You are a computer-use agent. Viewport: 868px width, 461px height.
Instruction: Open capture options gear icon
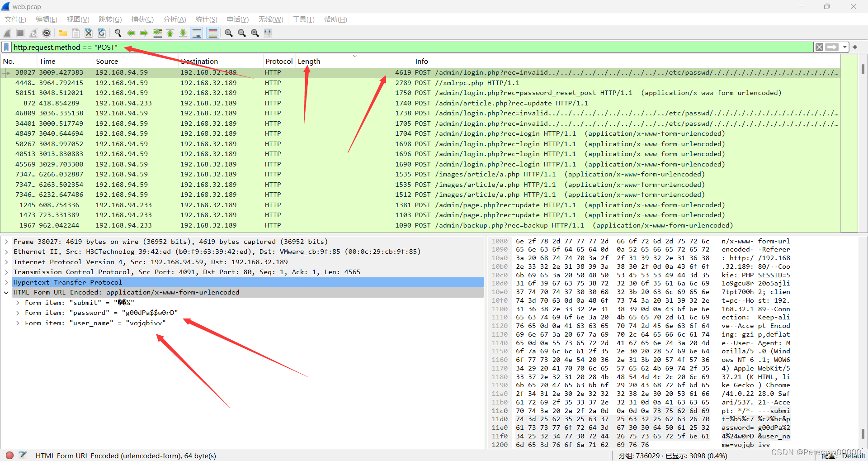(47, 33)
